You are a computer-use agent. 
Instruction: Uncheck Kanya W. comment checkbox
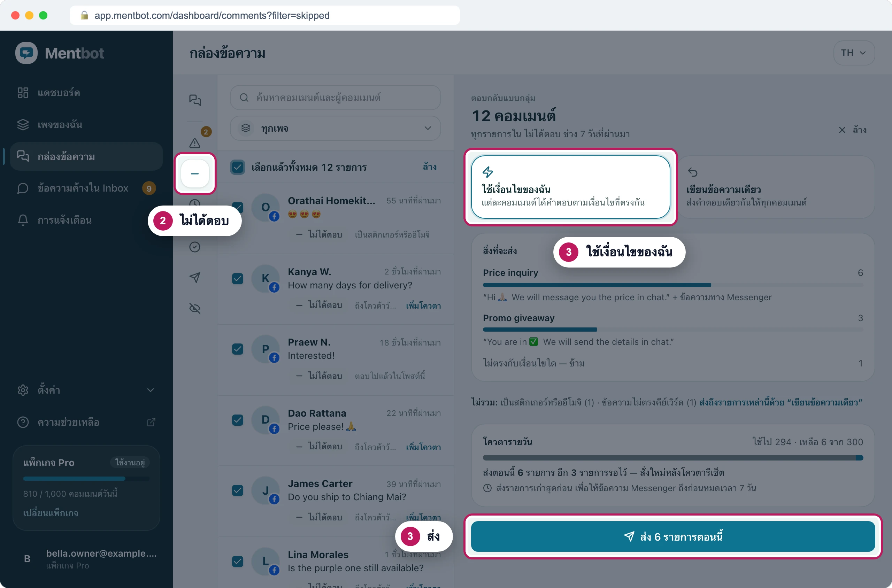click(237, 279)
